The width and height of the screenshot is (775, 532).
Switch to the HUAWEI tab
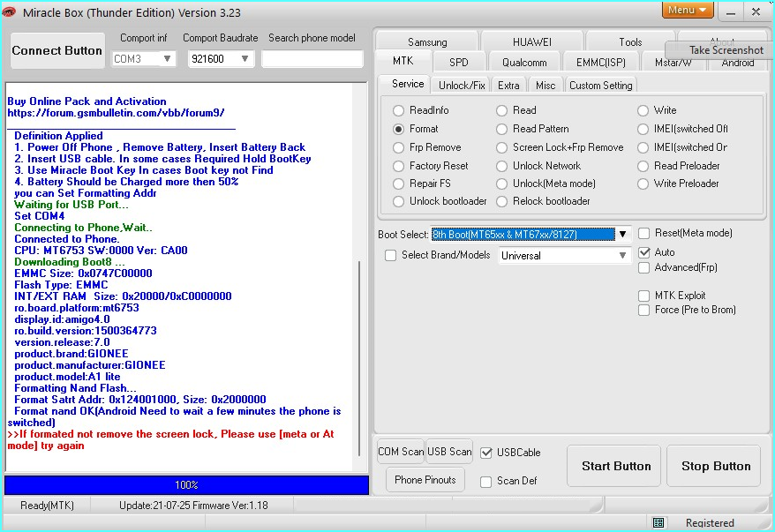pyautogui.click(x=532, y=42)
